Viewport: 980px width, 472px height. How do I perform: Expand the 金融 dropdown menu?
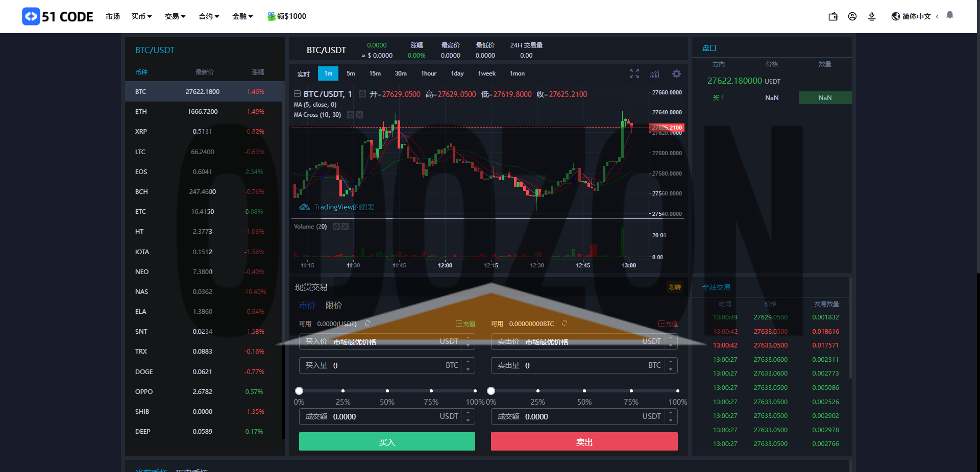(242, 16)
